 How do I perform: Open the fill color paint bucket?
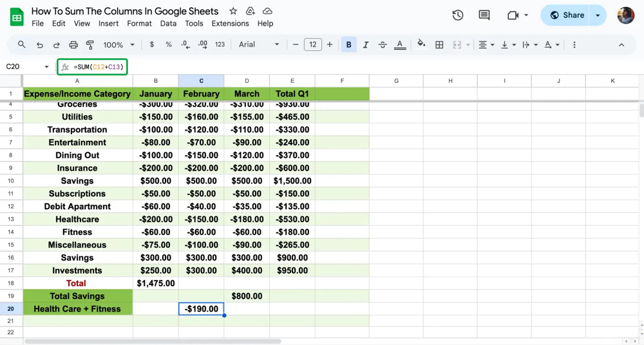coord(421,45)
